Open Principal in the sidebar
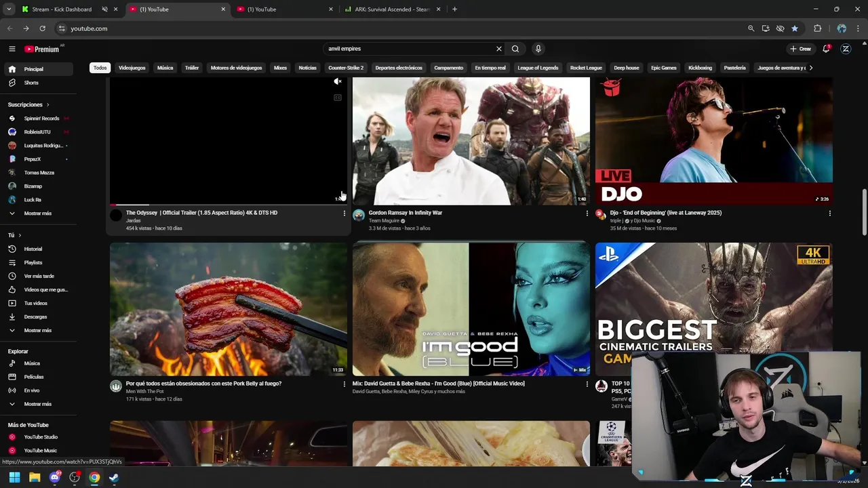The width and height of the screenshot is (868, 488). pos(38,69)
